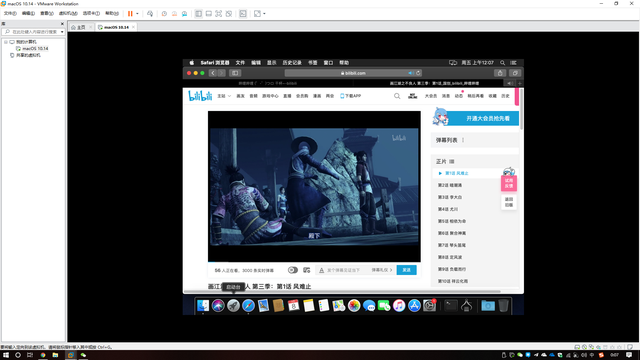Click Safari forward navigation button
The image size is (640, 360).
tap(222, 73)
